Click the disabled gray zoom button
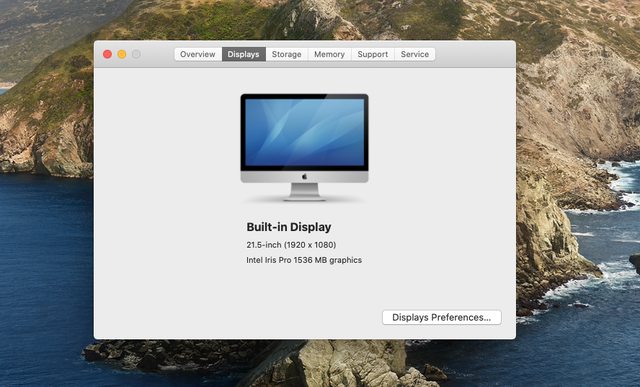 point(136,54)
